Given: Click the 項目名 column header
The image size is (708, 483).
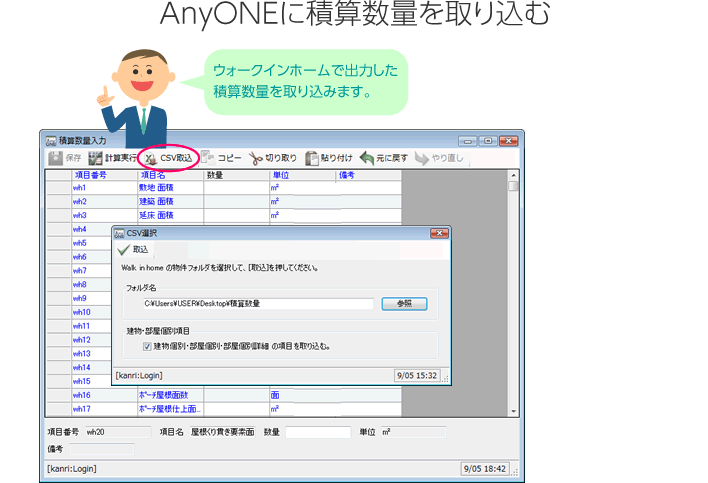Looking at the screenshot, I should click(x=170, y=175).
